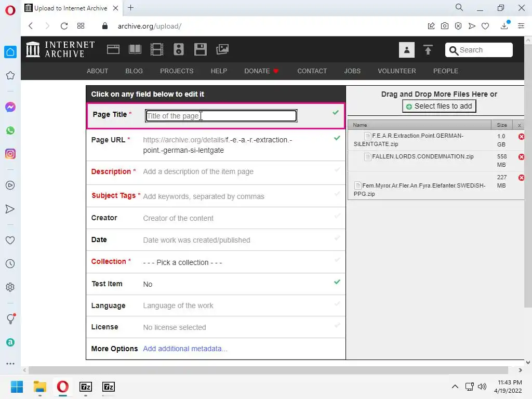
Task: Open first 7-Zip taskbar window
Action: [86, 387]
